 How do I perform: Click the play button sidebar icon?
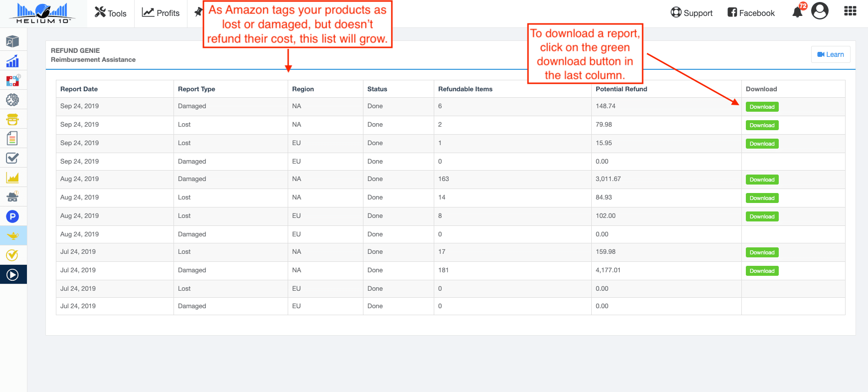pyautogui.click(x=13, y=274)
